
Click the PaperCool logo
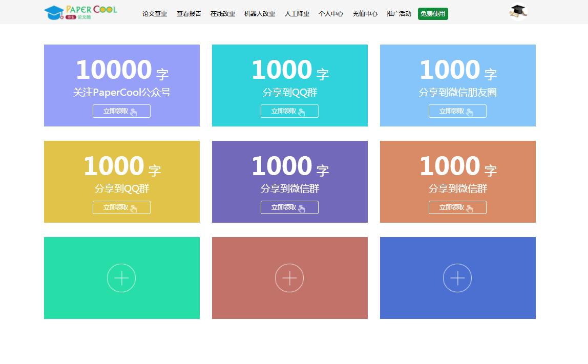tap(80, 12)
